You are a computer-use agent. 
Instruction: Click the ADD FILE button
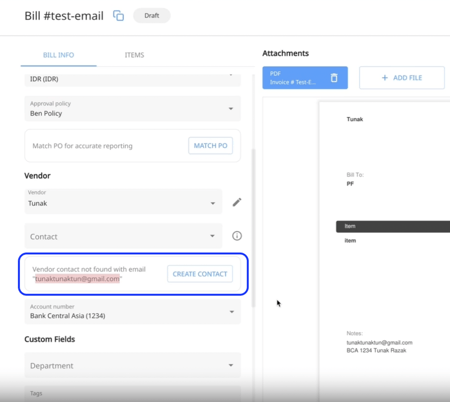click(x=402, y=78)
